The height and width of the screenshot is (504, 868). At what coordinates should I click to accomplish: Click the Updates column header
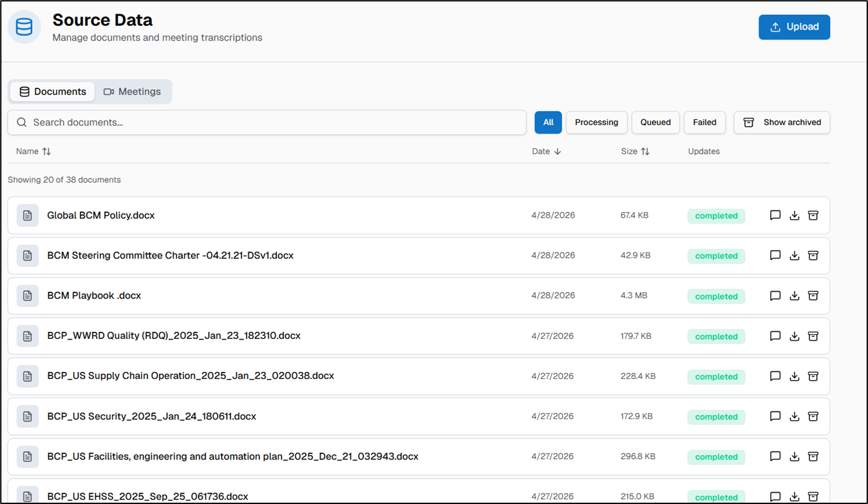click(x=704, y=151)
